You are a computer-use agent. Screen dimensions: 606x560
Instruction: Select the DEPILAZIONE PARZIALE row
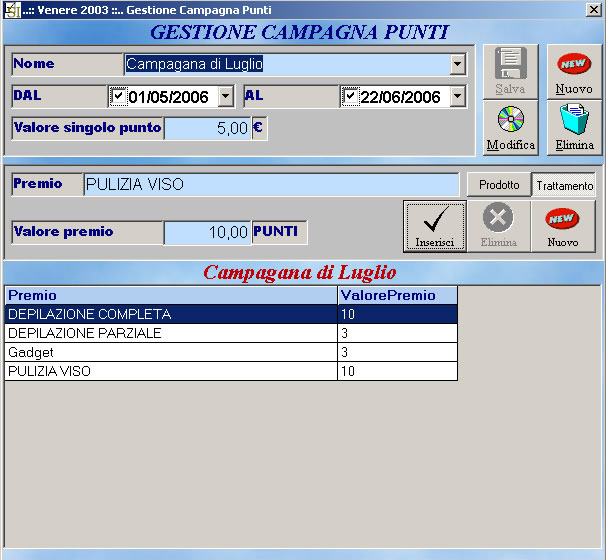(x=231, y=333)
